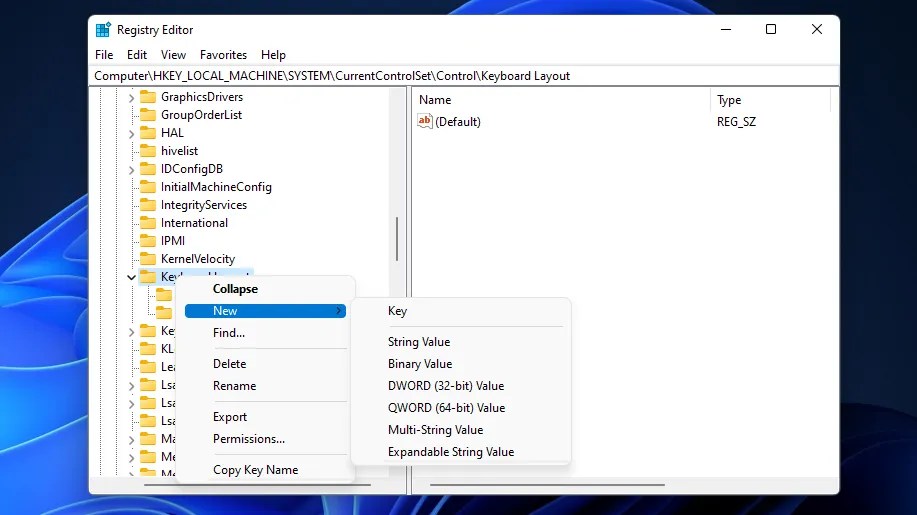Select the GraphicsDrivers folder icon
Viewport: 917px width, 515px height.
coord(148,96)
